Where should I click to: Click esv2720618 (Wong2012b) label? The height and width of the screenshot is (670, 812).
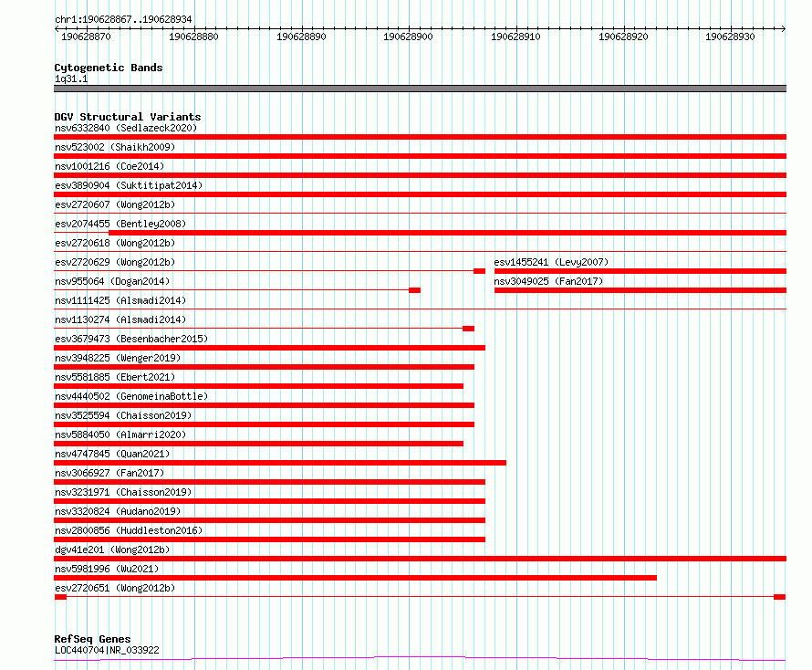(x=115, y=243)
